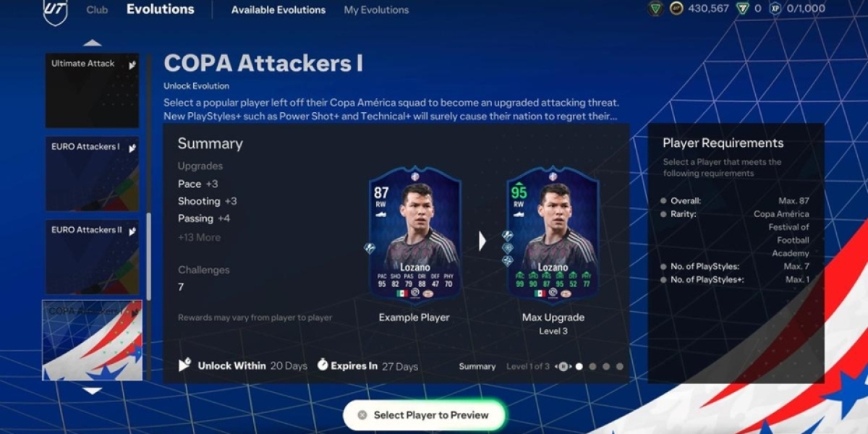Click the arrow between Lozano cards
This screenshot has height=434, width=868.
click(x=482, y=241)
